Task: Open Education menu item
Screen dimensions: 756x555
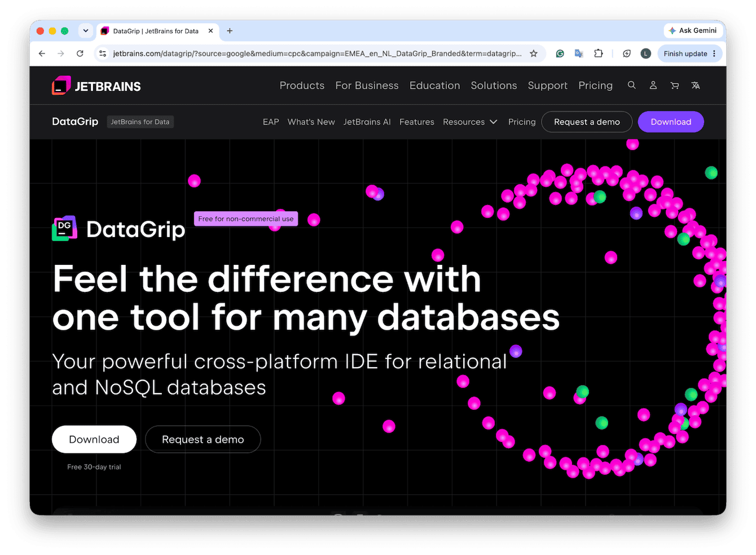Action: coord(434,85)
